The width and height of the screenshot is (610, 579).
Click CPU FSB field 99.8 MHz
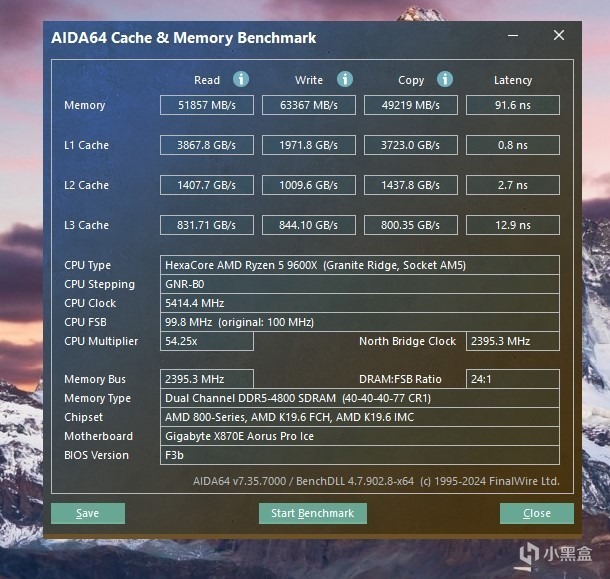point(360,322)
